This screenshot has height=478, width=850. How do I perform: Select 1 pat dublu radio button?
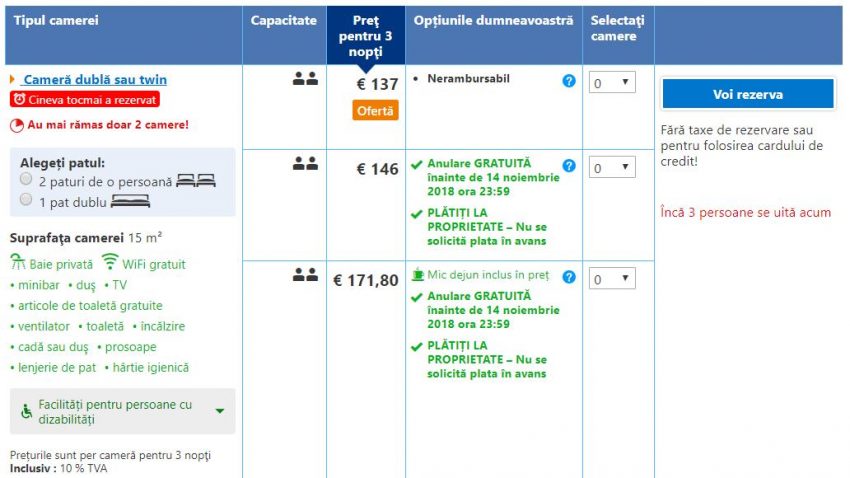pyautogui.click(x=26, y=199)
